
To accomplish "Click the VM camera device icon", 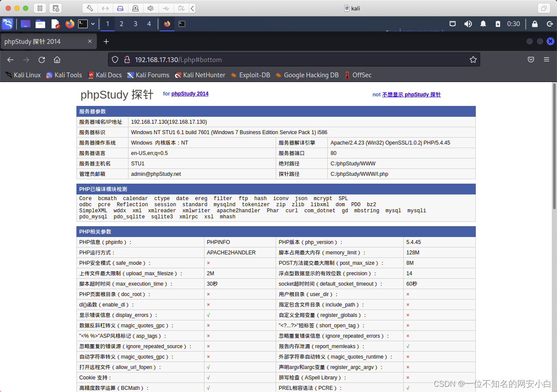I will 135,8.
